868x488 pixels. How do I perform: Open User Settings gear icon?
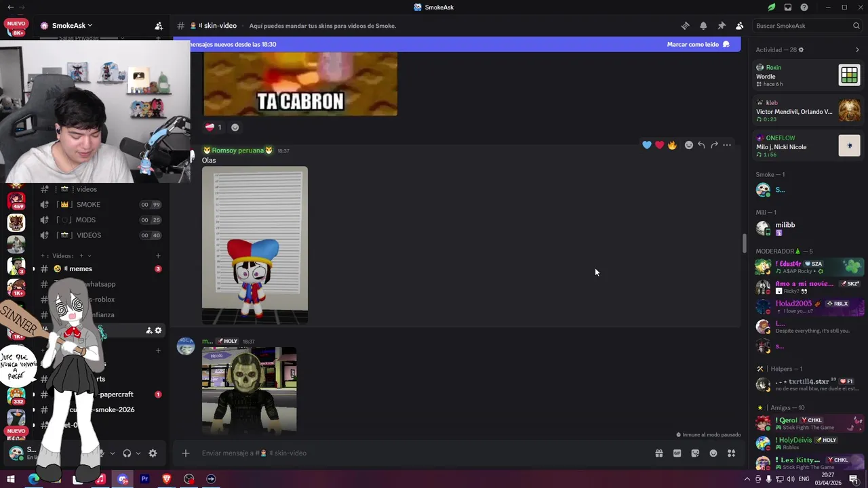click(153, 453)
